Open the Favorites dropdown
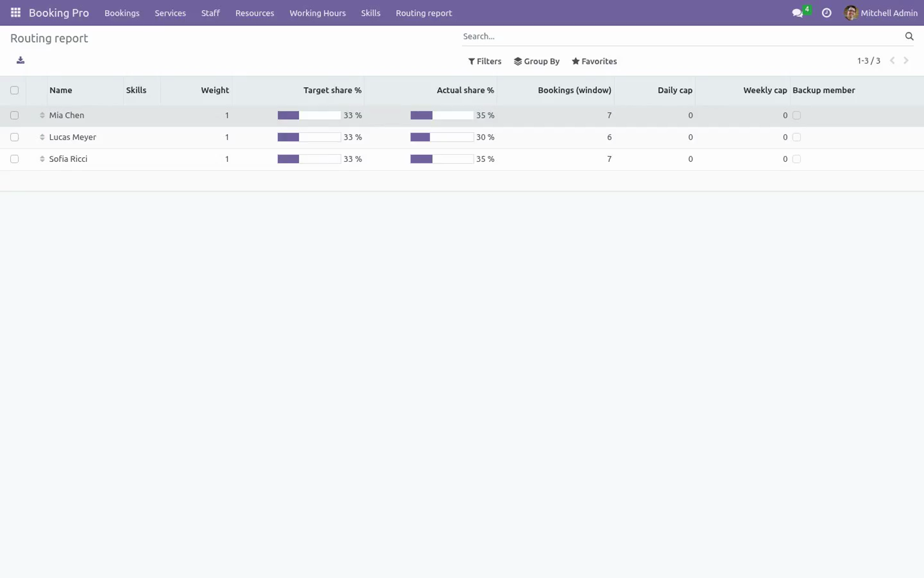Screen dimensions: 924x578 point(594,61)
